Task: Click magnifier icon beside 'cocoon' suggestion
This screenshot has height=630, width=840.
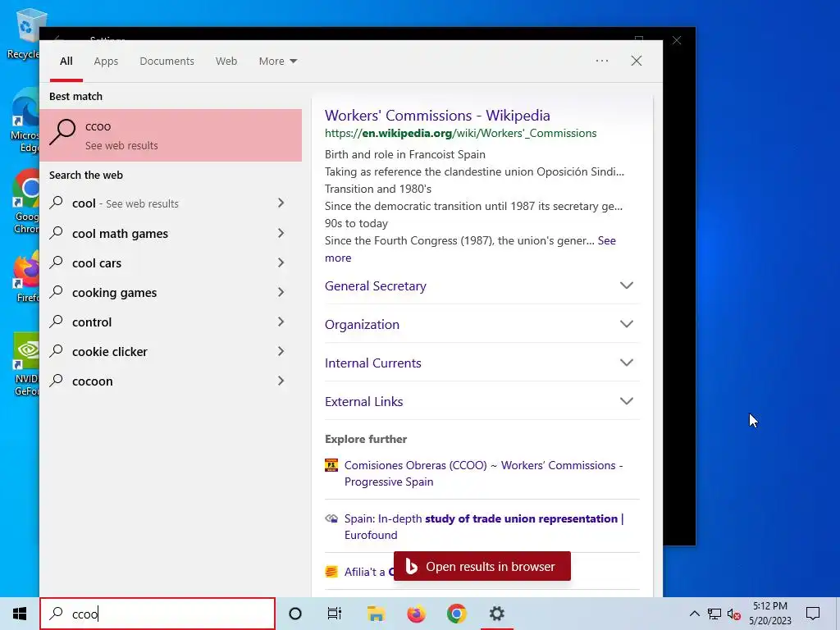Action: pyautogui.click(x=57, y=381)
